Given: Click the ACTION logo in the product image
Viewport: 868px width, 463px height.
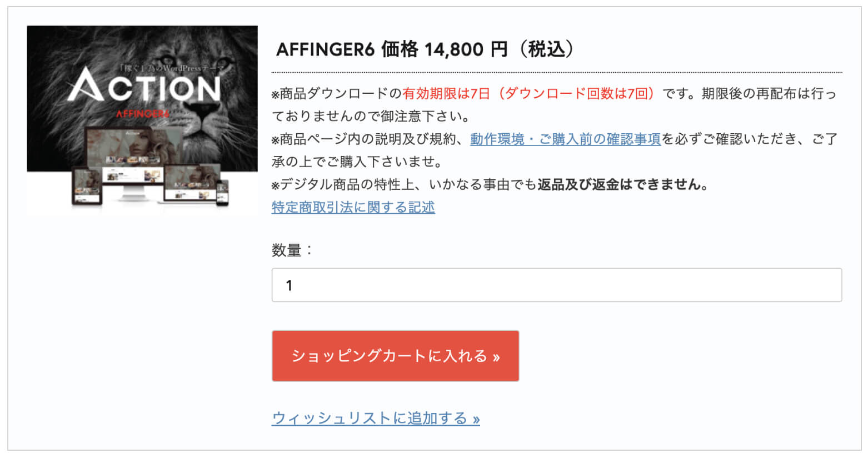Looking at the screenshot, I should 143,88.
